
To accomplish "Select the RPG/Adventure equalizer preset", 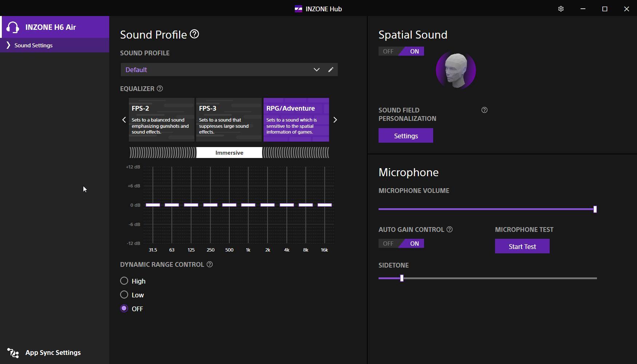I will pos(296,119).
